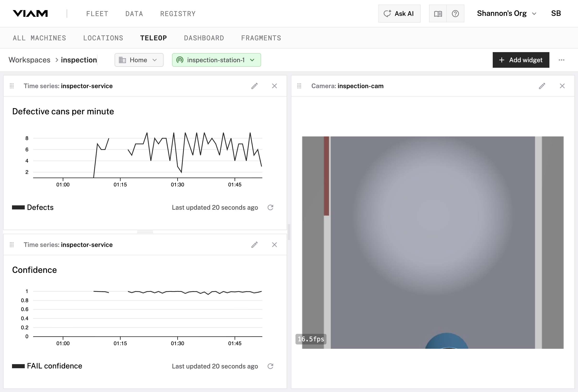Switch to the DASHBOARD tab

(204, 38)
